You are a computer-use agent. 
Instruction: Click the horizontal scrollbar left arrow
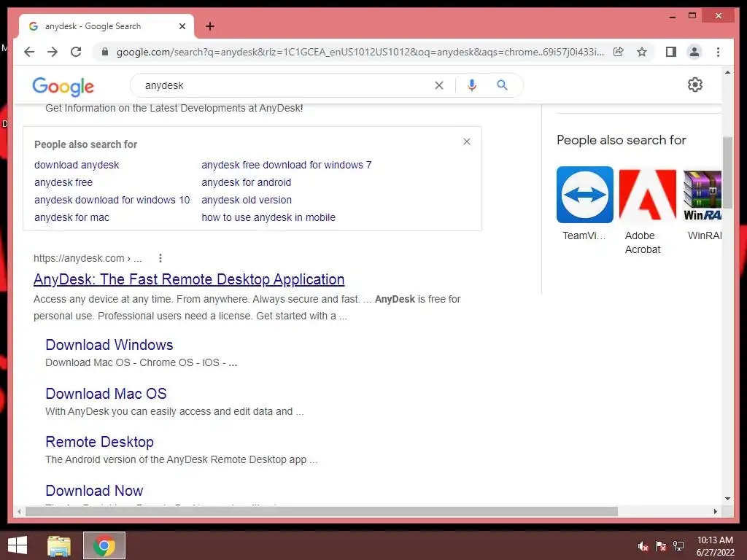click(x=19, y=511)
